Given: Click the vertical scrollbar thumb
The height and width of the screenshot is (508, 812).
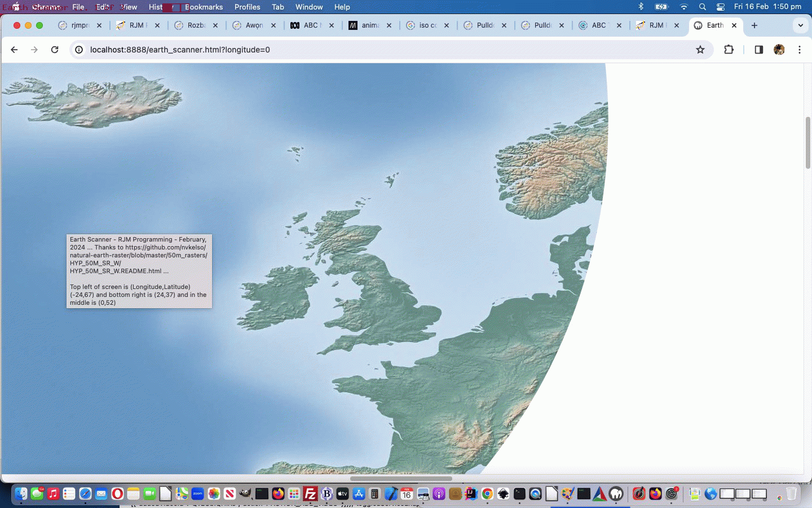Looking at the screenshot, I should [x=807, y=142].
